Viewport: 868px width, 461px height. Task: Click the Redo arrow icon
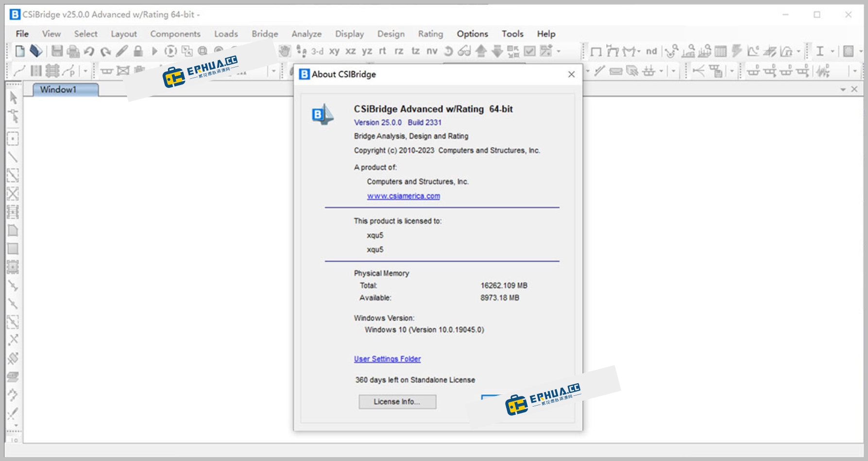[x=105, y=51]
